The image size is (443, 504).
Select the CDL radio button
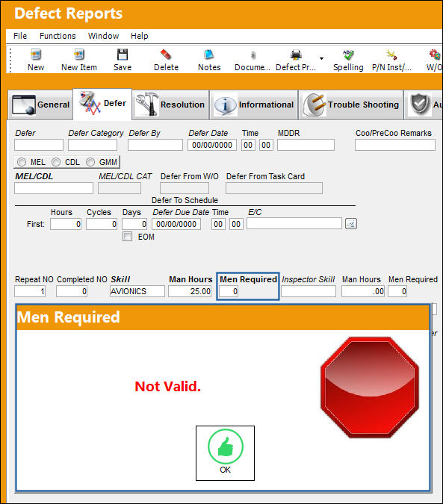(x=56, y=162)
